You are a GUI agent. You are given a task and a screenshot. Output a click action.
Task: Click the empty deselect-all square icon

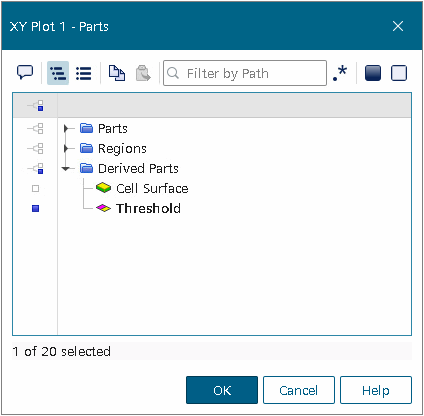tap(399, 73)
